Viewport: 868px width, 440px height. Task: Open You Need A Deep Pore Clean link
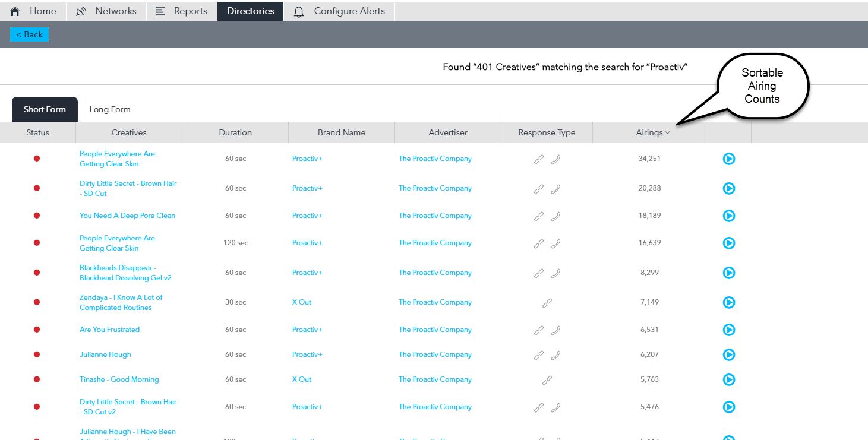[128, 216]
